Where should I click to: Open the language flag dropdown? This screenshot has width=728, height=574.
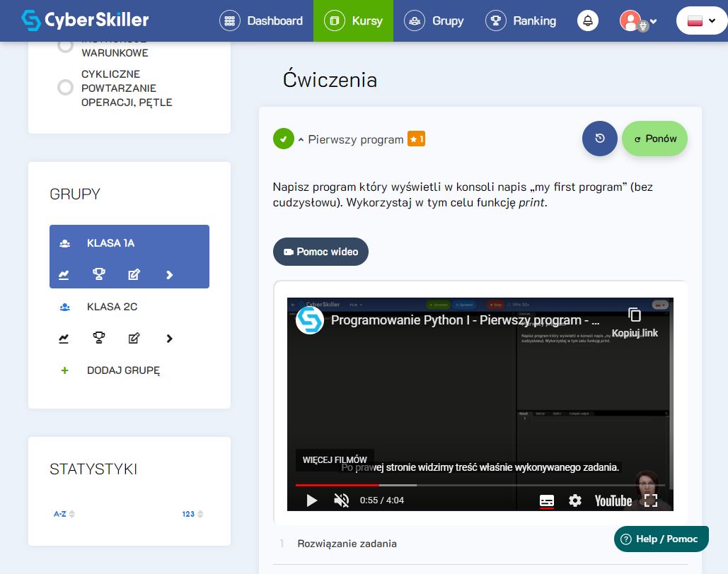point(701,20)
